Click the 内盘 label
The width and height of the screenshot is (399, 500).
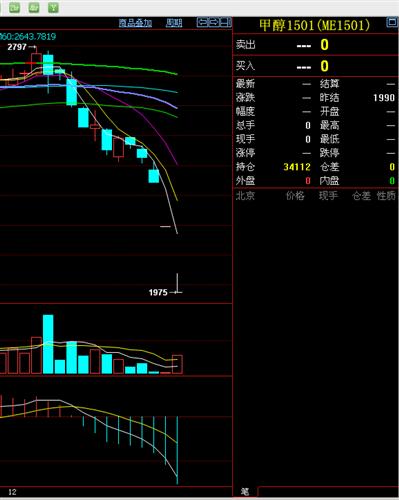click(329, 181)
